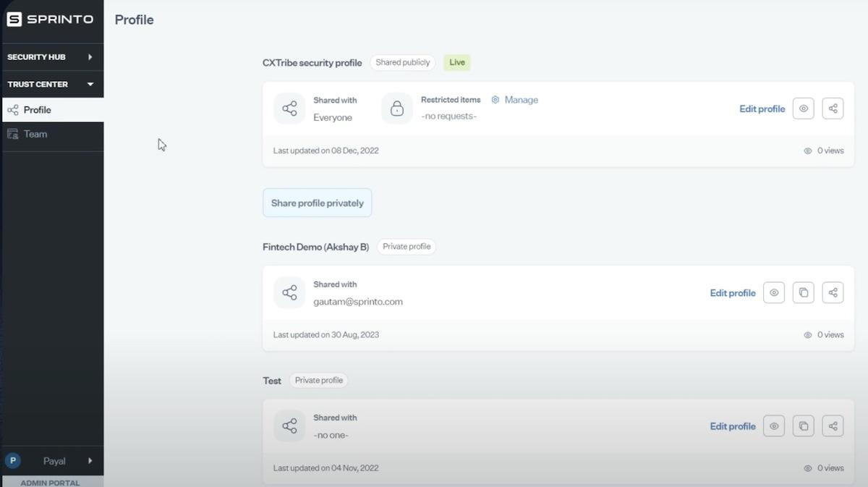Open the Admin Portal button

coord(52,481)
